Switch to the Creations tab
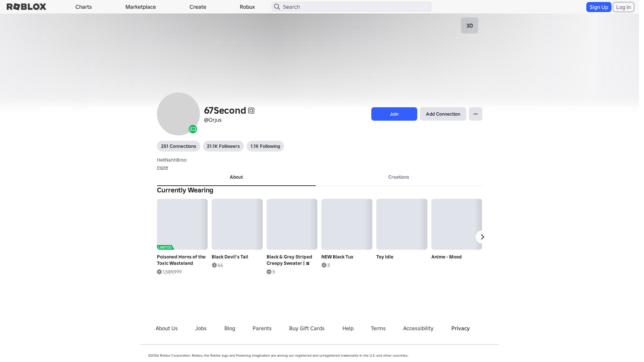Viewport: 644px width, 362px height. (399, 177)
